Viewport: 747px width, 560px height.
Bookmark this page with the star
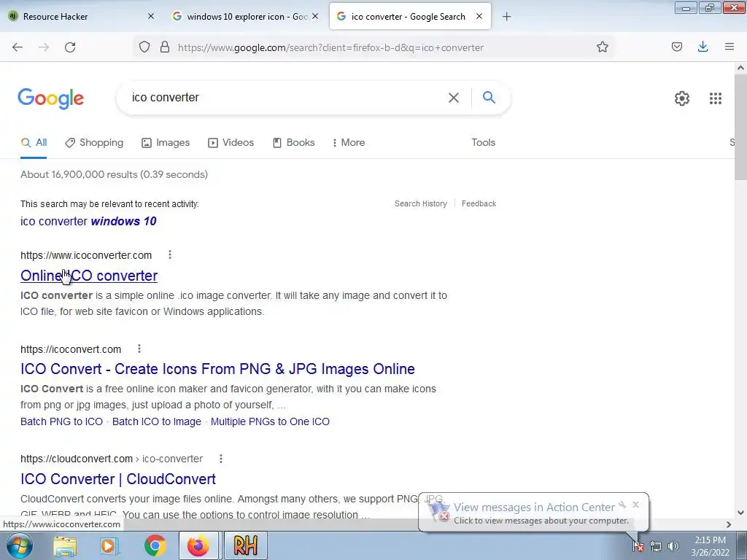pos(602,47)
